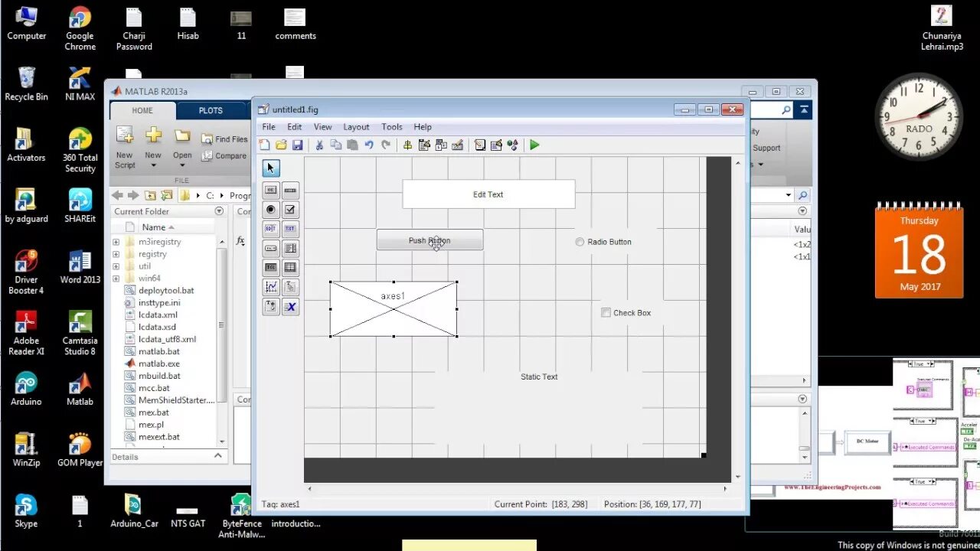Switch to the PLOTS tab in MATLAB
The height and width of the screenshot is (551, 980).
(211, 110)
